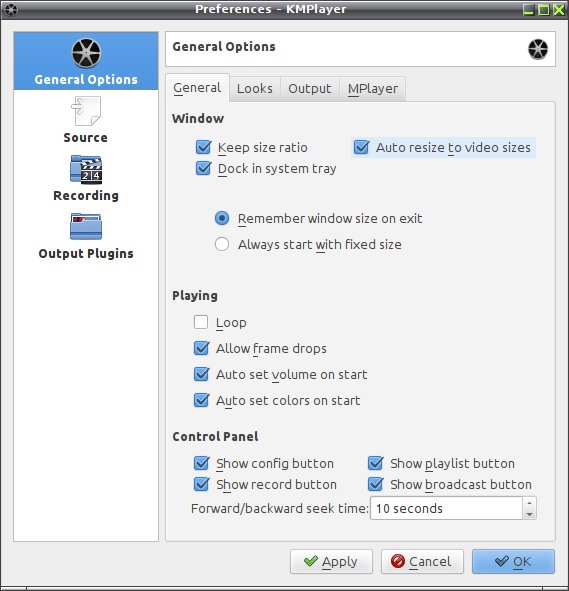
Task: Enable the Loop checkbox
Action: [201, 322]
